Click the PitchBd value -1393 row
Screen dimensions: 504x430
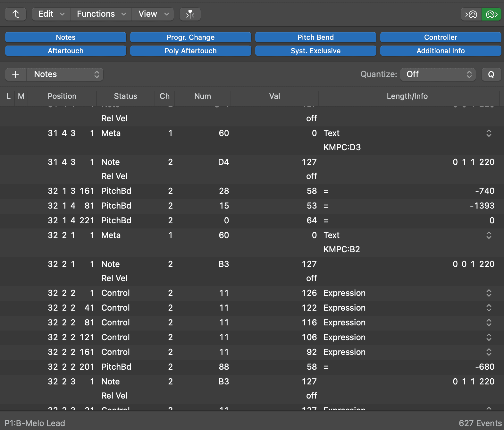[x=252, y=206]
